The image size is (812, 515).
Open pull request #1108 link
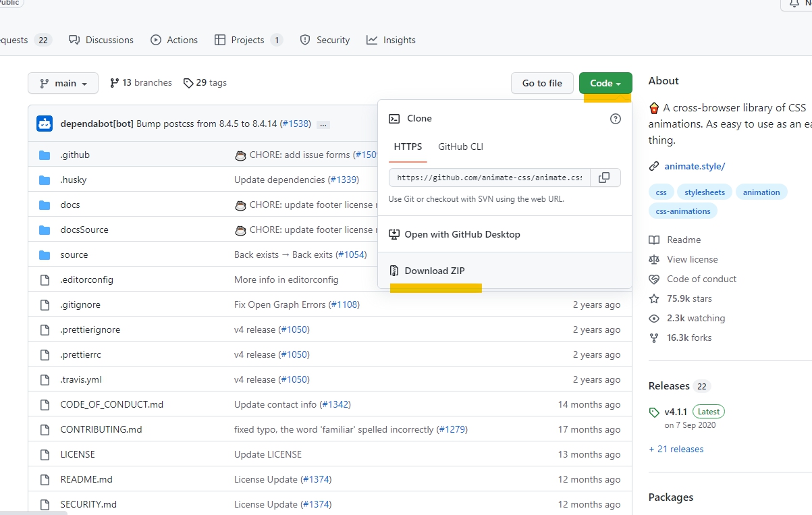click(x=344, y=304)
